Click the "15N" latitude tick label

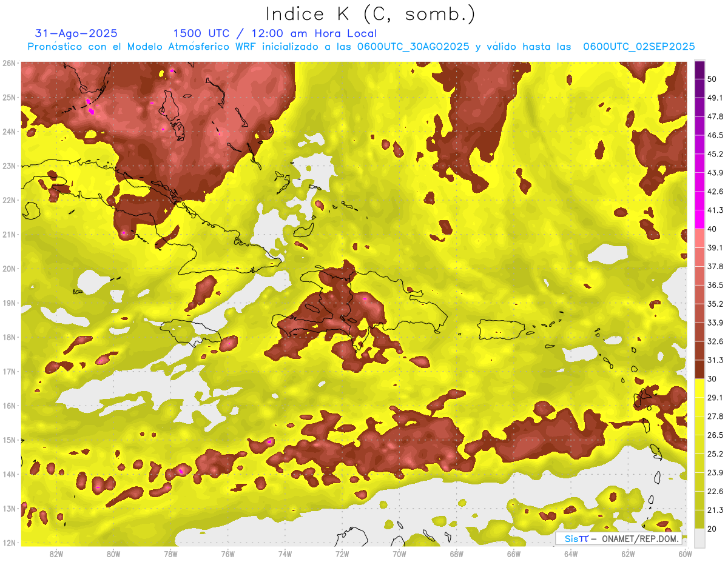8,440
